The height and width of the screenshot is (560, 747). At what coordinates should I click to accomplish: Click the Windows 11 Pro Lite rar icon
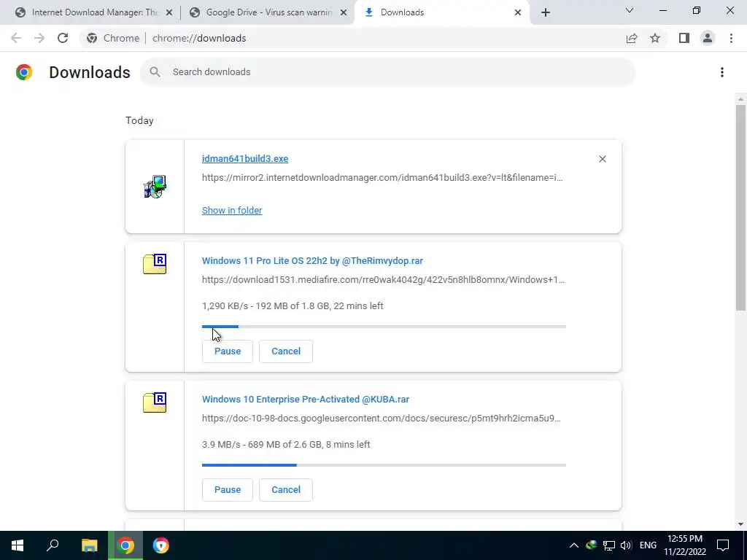click(155, 264)
